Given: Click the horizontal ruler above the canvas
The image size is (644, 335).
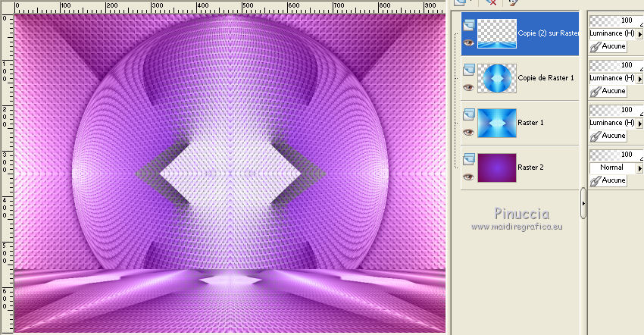Looking at the screenshot, I should 230,8.
